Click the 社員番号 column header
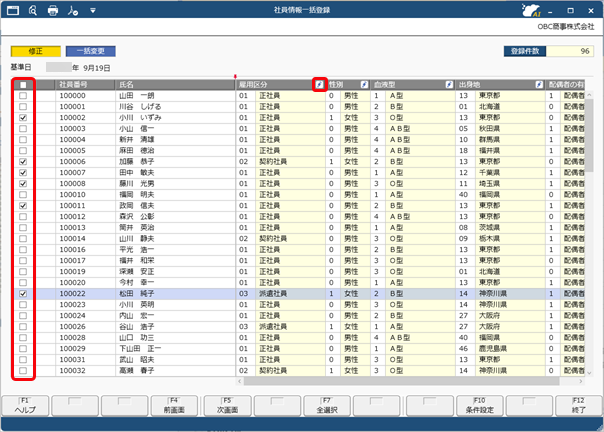604x432 pixels. pos(85,85)
